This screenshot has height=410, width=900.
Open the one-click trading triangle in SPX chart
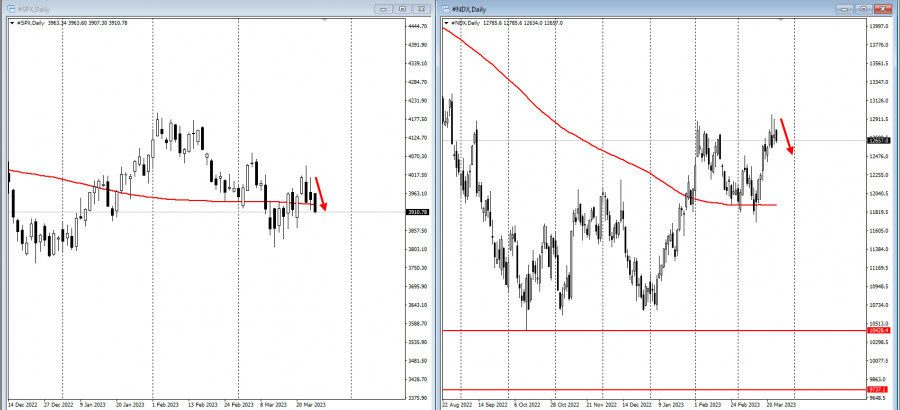pos(13,23)
